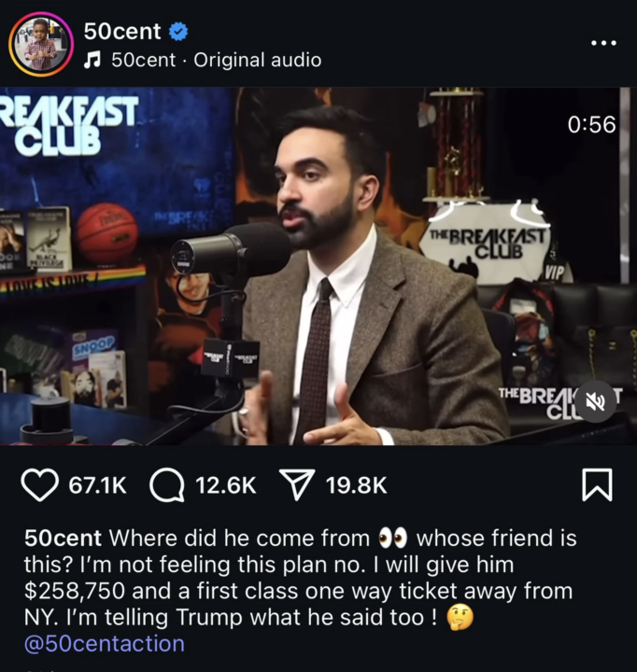The image size is (637, 672).
Task: Open comments via speech bubble icon
Action: 167,485
